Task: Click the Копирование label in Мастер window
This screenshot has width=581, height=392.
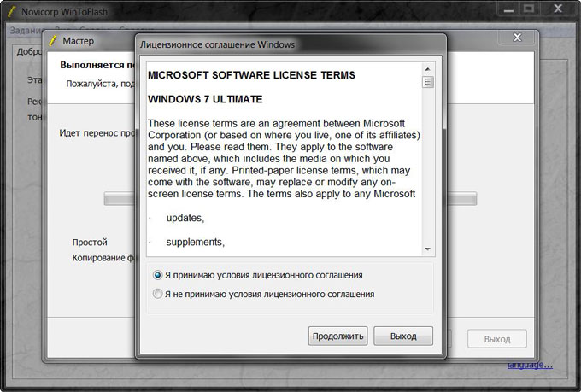Action: (x=103, y=258)
